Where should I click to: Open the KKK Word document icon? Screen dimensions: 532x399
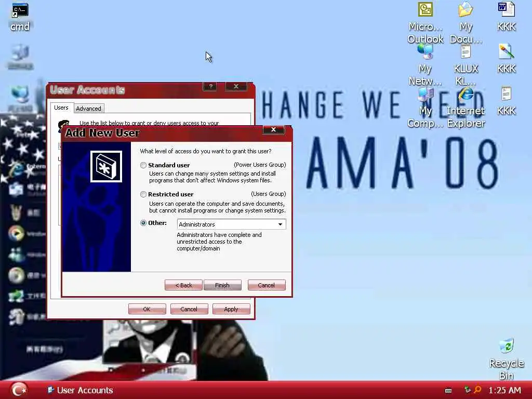coord(506,17)
